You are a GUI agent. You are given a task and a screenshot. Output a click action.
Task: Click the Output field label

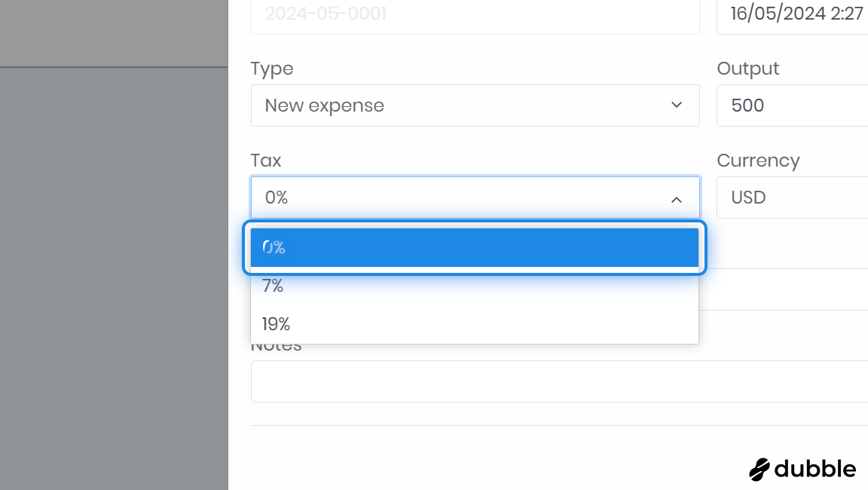point(747,69)
